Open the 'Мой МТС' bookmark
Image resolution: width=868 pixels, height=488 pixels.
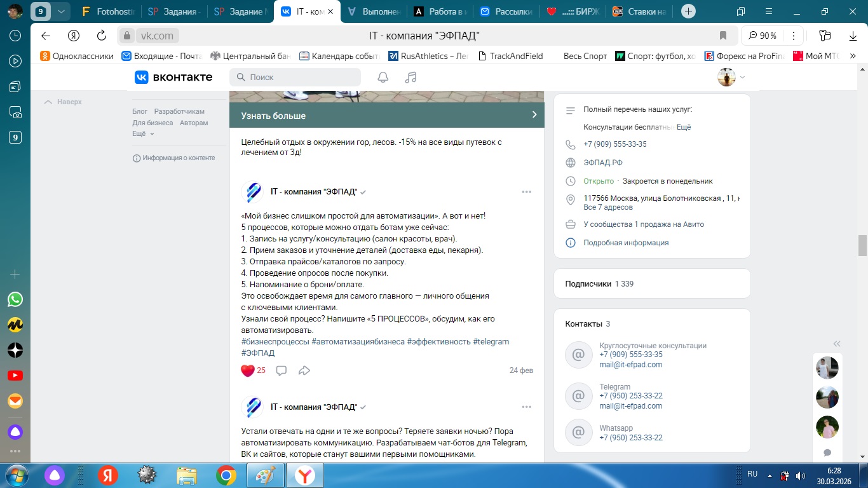pos(817,56)
